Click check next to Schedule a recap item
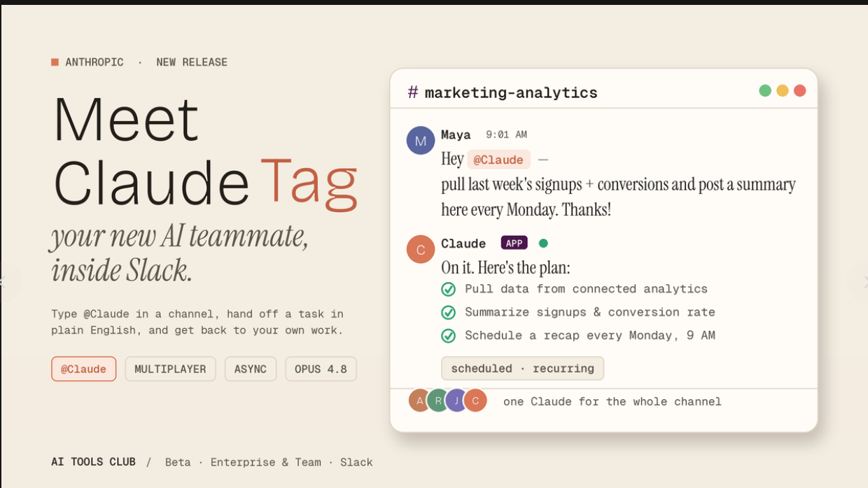 click(449, 335)
